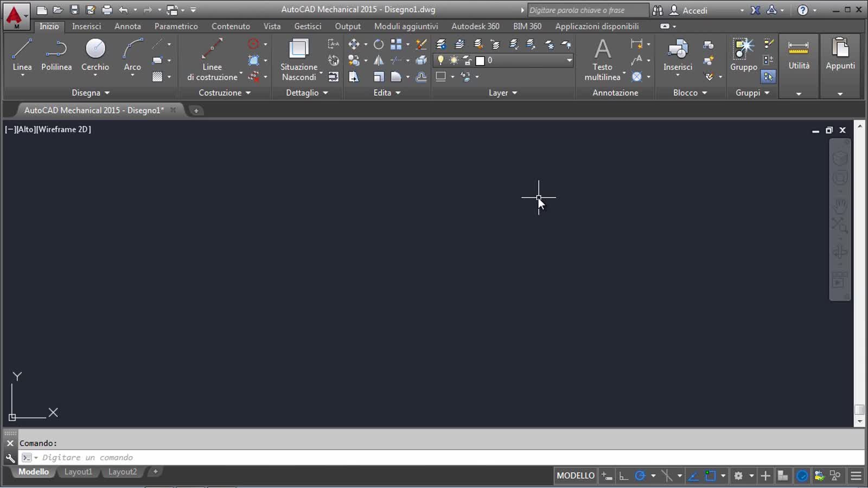Expand the Blocco panel

coord(690,93)
